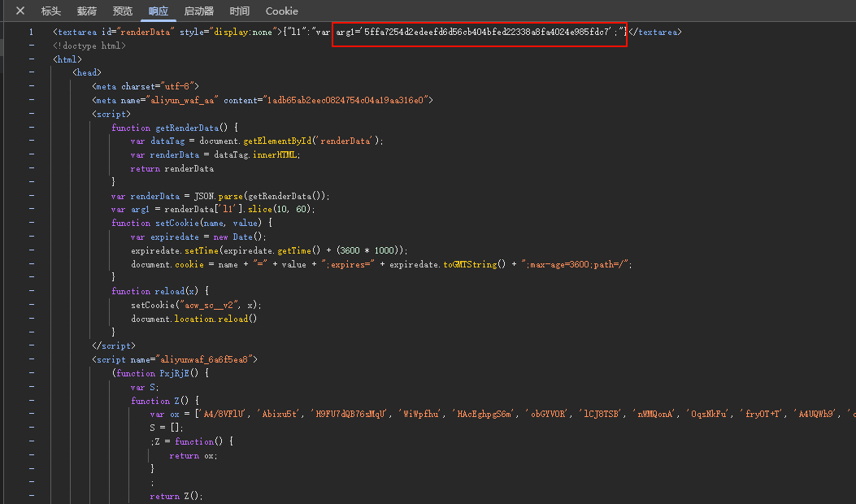The width and height of the screenshot is (856, 504).
Task: Click the 'S = [];' line
Action: click(167, 428)
